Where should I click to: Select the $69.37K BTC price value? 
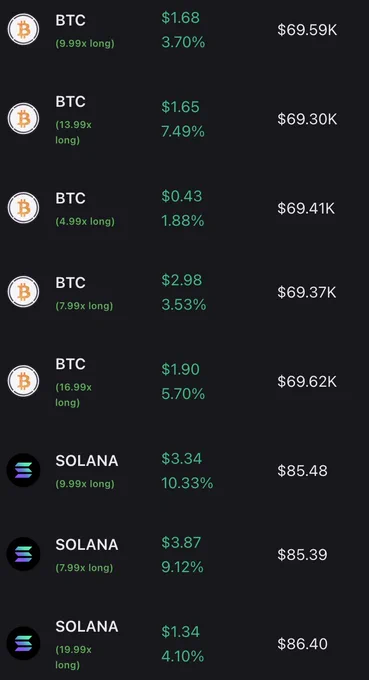pyautogui.click(x=307, y=292)
